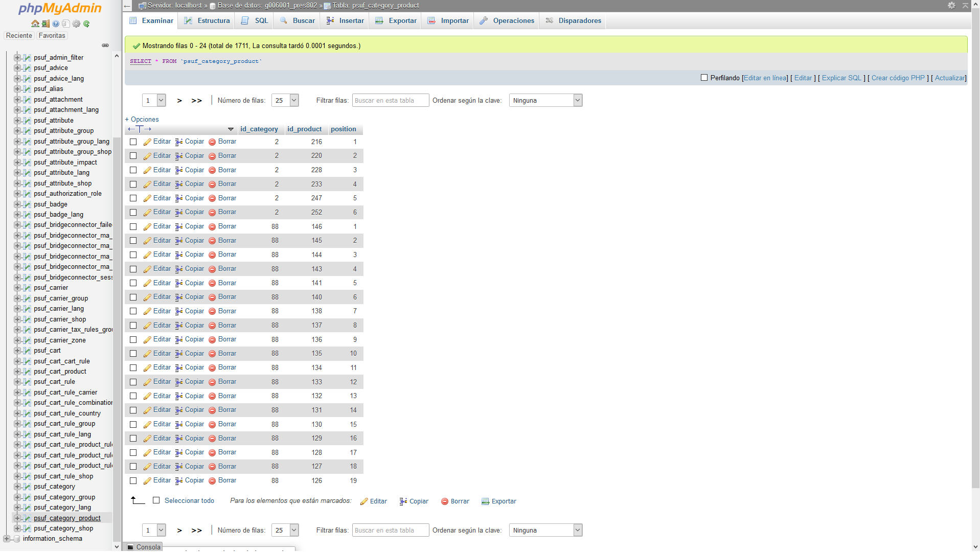
Task: Click the link/unlink panel chain icon
Action: coord(105,45)
